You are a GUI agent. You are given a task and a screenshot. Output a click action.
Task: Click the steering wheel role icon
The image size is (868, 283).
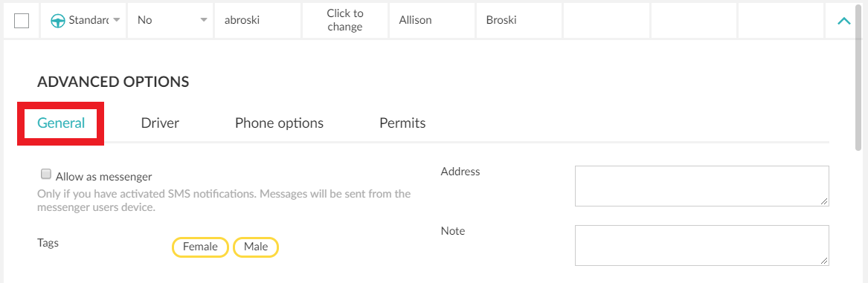(x=57, y=21)
